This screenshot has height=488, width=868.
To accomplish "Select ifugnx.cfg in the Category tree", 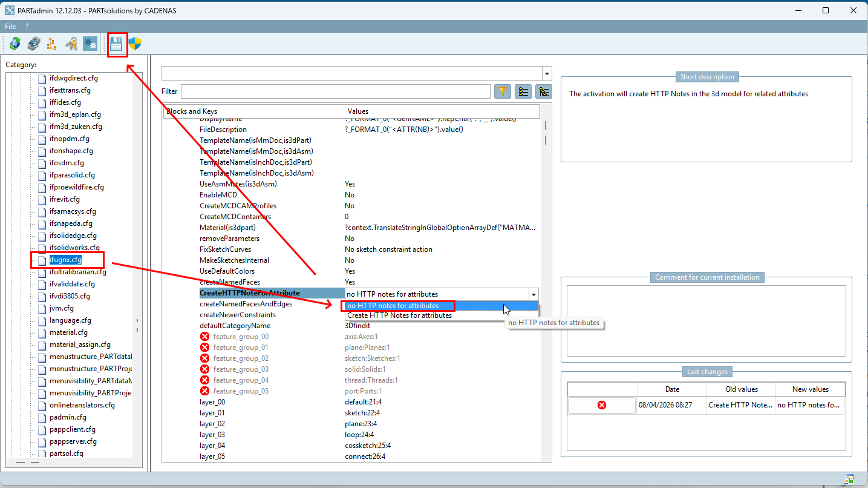I will [65, 260].
